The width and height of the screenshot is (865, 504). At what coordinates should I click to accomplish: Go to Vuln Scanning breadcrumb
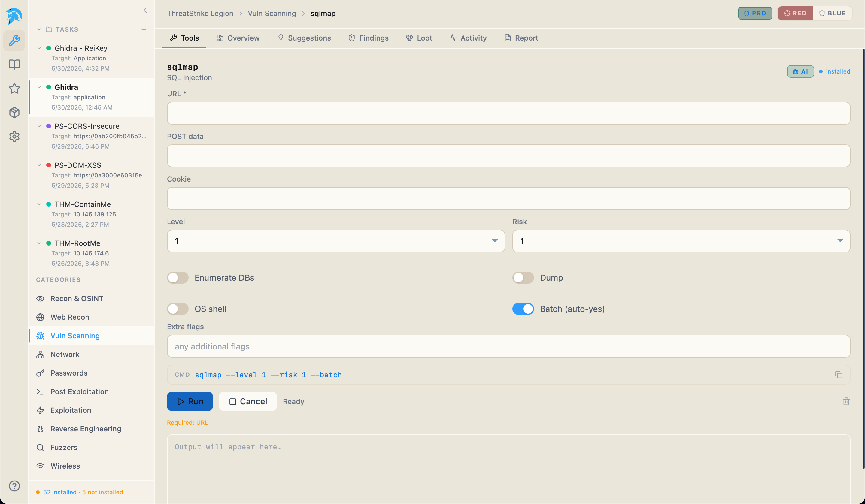point(272,14)
